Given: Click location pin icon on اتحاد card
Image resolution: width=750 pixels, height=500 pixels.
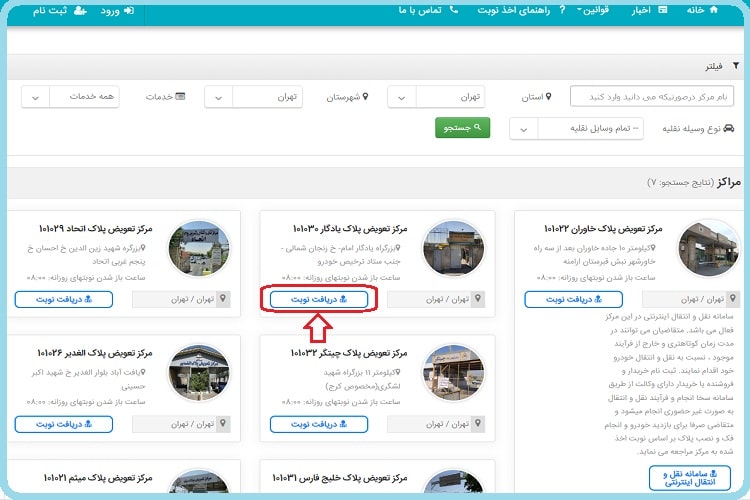Looking at the screenshot, I should [223, 299].
